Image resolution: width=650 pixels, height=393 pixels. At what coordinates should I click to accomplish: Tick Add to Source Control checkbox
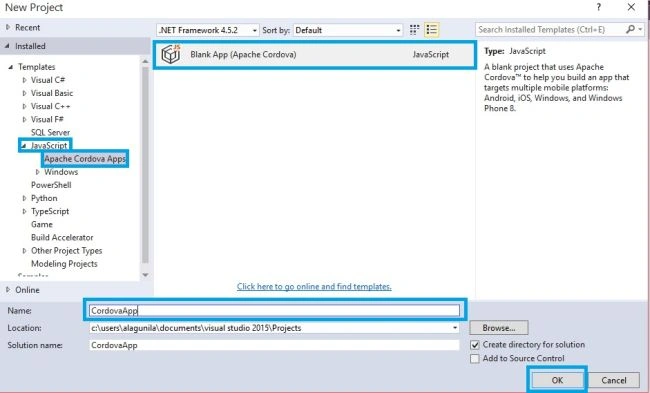[x=475, y=359]
